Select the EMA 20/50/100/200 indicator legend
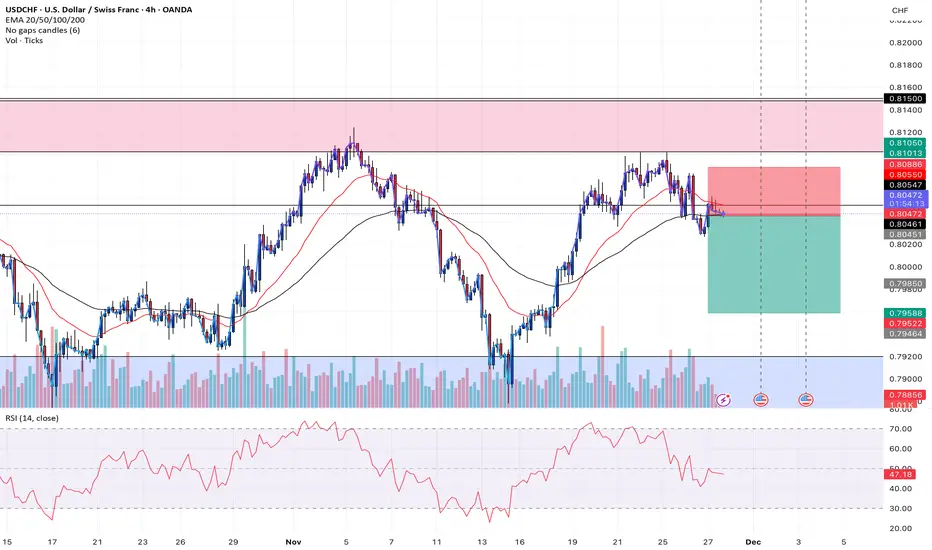Viewport: 932px width, 550px height. click(45, 20)
